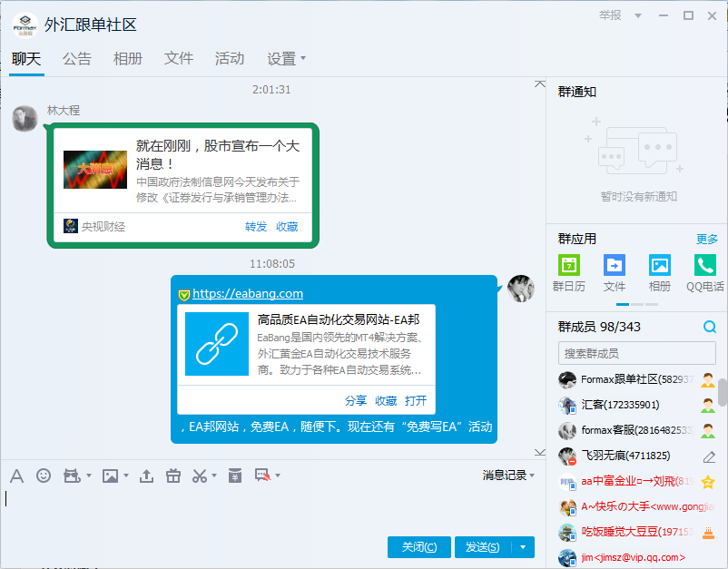This screenshot has height=569, width=728.
Task: Open the 设置 dropdown menu
Action: pyautogui.click(x=286, y=58)
